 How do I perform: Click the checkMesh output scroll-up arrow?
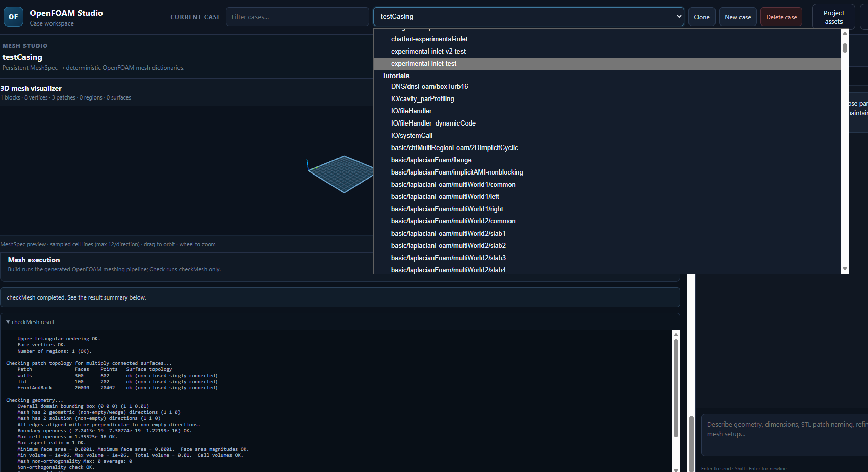coord(676,335)
